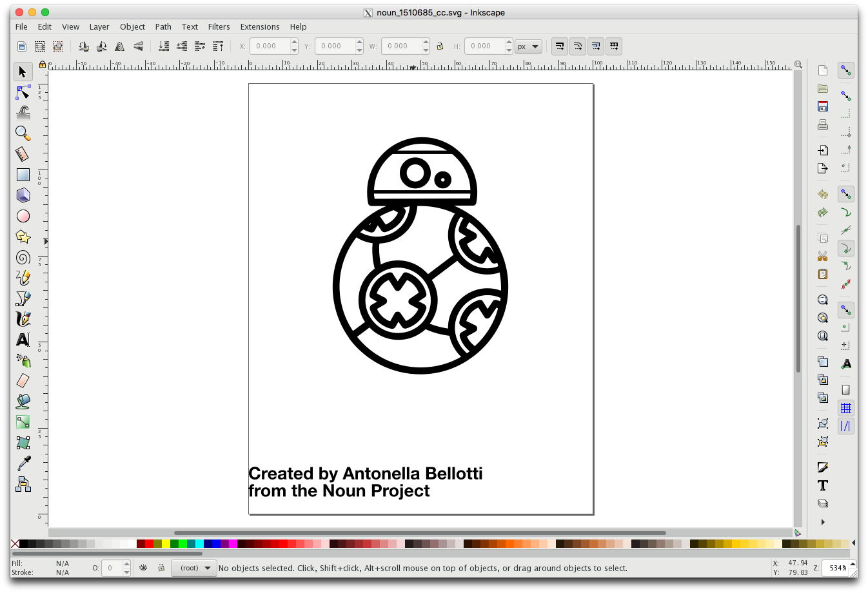Decrease the Y position stepper

click(359, 50)
